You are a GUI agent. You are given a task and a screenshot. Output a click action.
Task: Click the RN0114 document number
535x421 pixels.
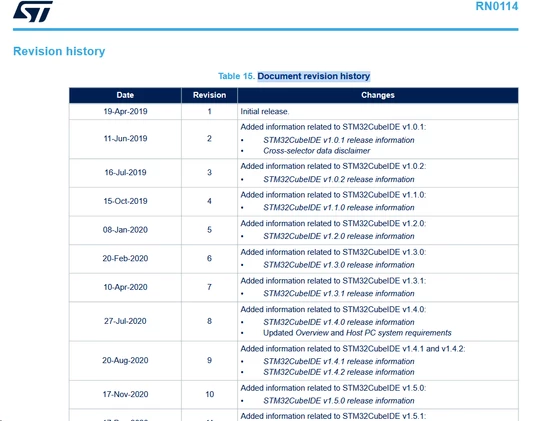point(497,6)
